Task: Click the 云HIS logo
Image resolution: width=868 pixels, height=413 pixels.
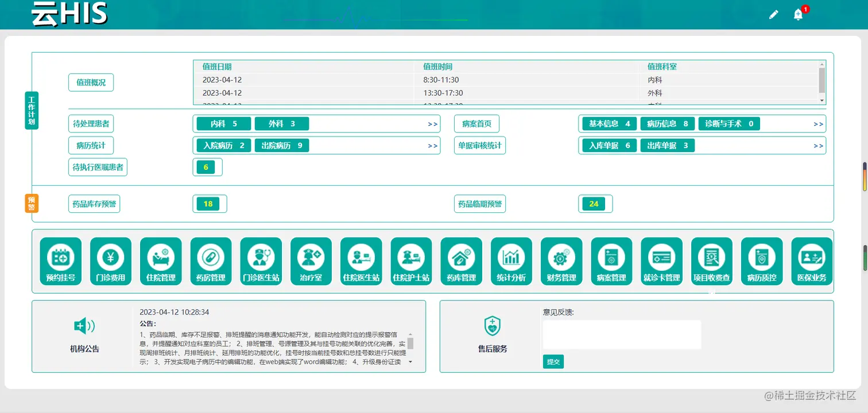Action: (69, 14)
